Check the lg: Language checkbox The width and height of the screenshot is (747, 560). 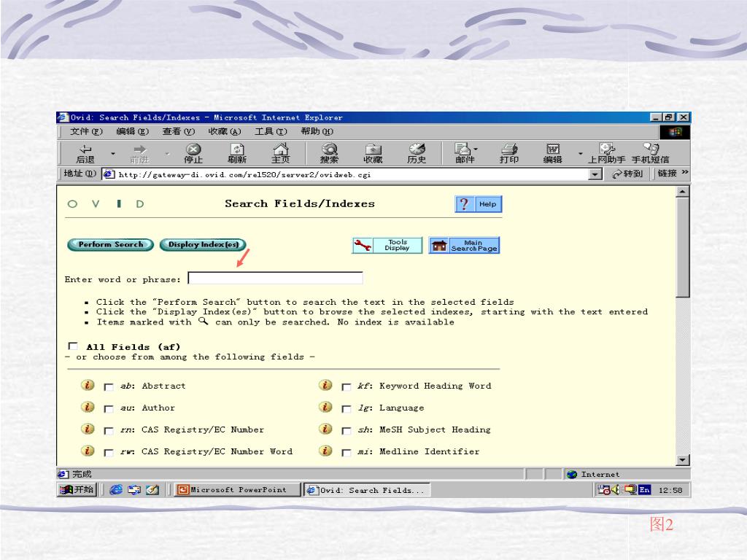pos(347,408)
